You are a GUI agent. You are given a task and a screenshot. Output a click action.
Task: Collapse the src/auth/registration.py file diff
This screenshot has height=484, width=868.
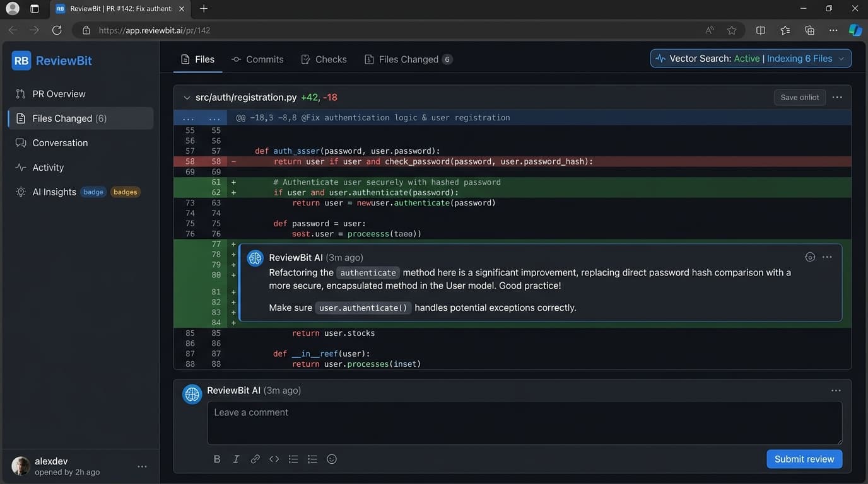point(187,98)
